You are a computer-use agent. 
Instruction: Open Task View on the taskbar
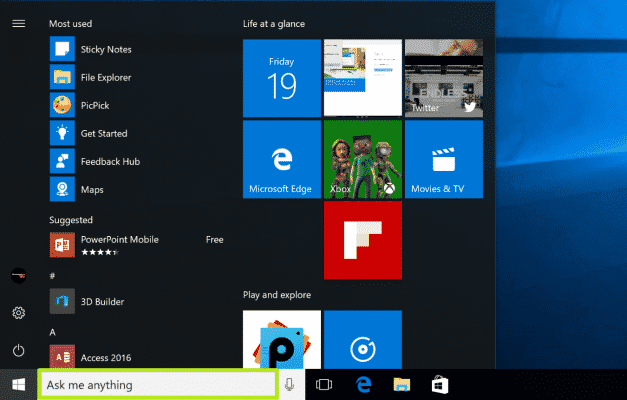pyautogui.click(x=323, y=385)
